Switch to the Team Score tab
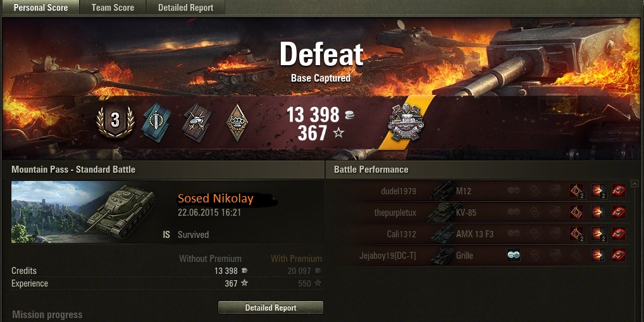 tap(113, 8)
